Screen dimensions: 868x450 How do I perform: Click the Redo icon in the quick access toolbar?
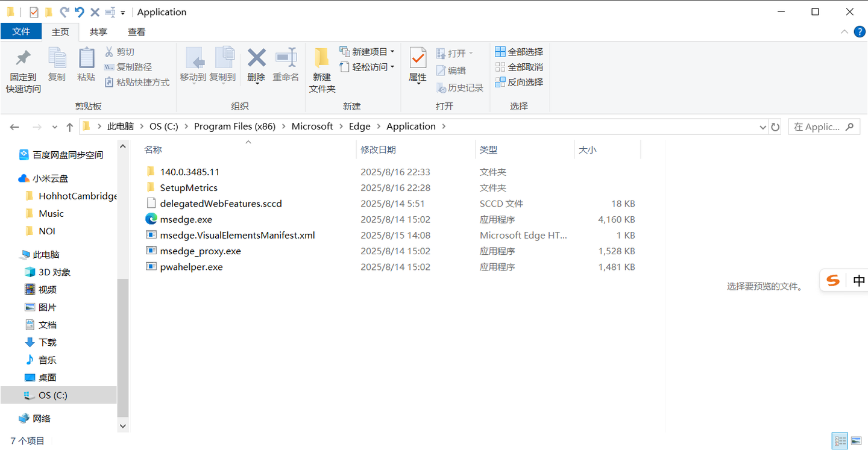pos(64,12)
